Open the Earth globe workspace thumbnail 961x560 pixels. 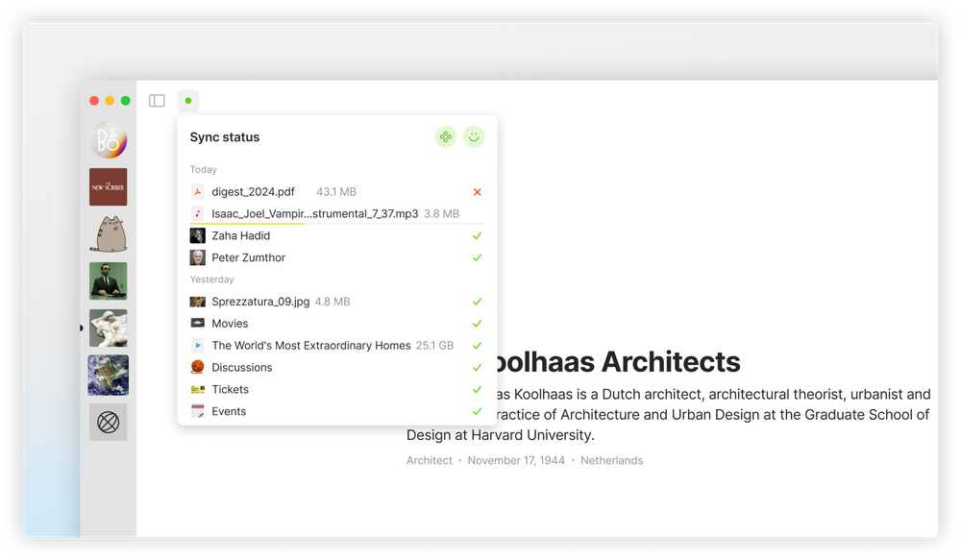click(x=109, y=375)
